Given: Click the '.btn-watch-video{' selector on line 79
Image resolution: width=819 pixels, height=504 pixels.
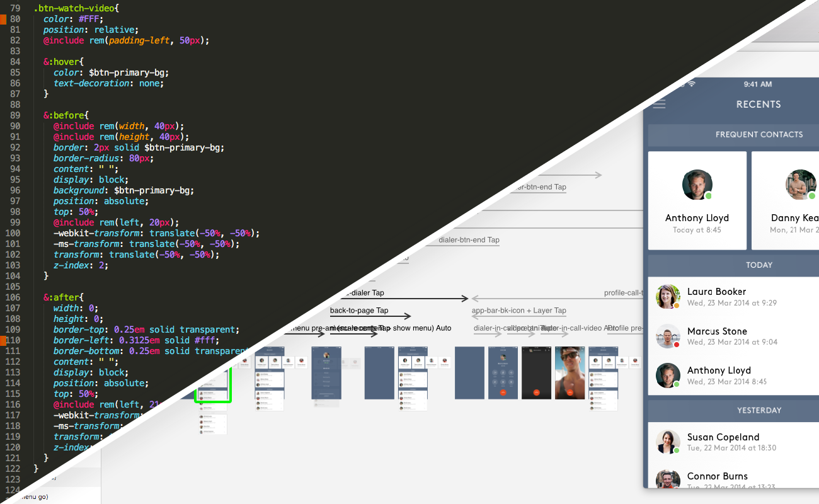Looking at the screenshot, I should [x=76, y=8].
